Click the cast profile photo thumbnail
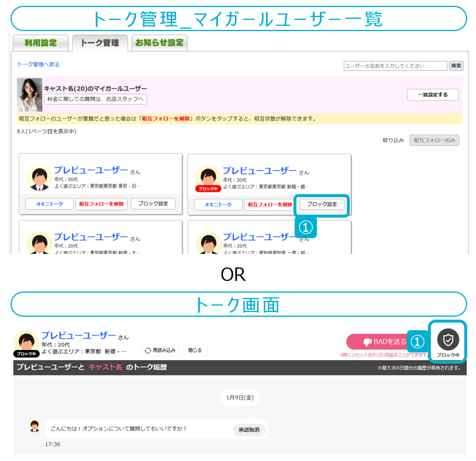The width and height of the screenshot is (476, 461). click(x=29, y=94)
